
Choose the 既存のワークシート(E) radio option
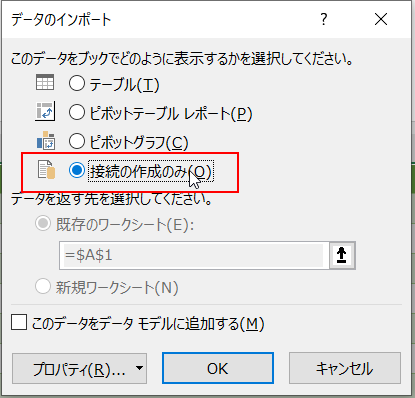pyautogui.click(x=43, y=224)
